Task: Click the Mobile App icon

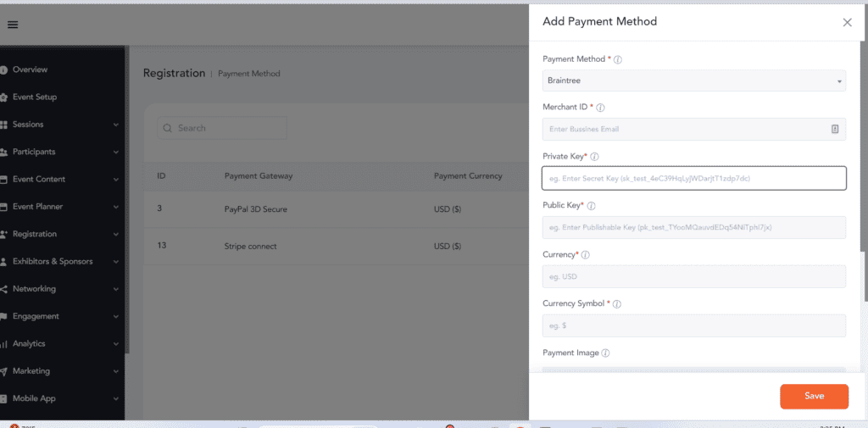Action: [x=3, y=398]
